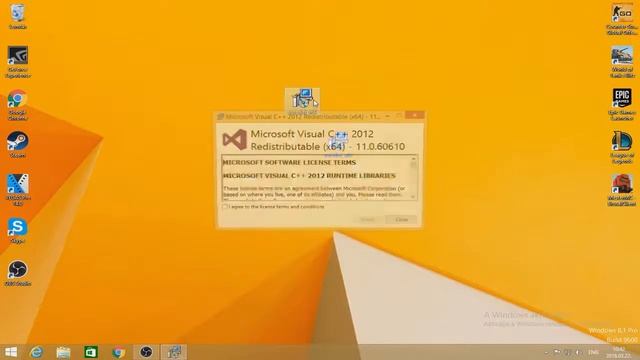Viewport: 640px width, 360px height.
Task: Open the Windows Start button
Action: tap(11, 352)
